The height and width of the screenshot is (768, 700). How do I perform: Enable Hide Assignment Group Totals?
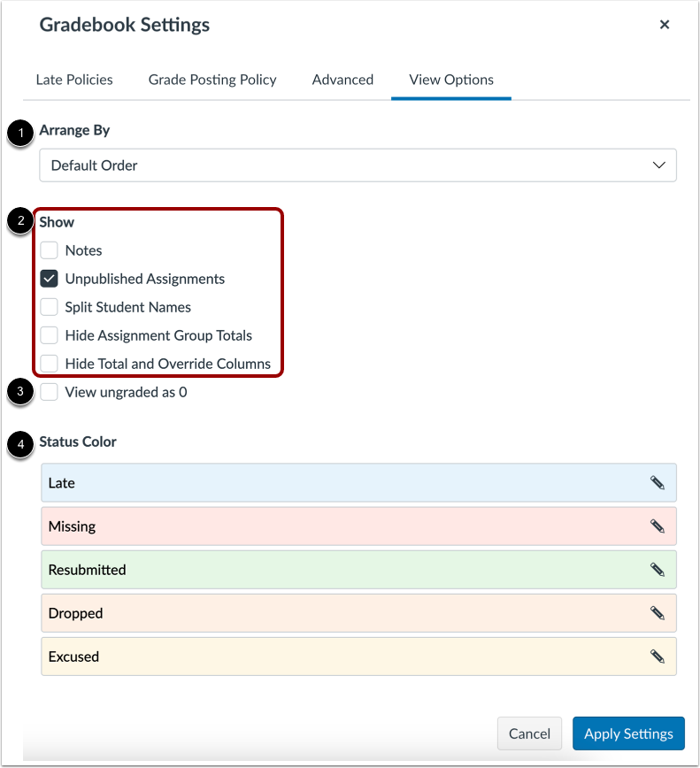(49, 335)
